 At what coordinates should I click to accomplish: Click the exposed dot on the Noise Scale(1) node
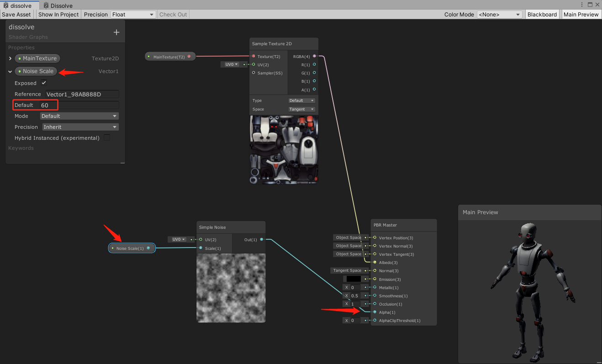point(148,248)
